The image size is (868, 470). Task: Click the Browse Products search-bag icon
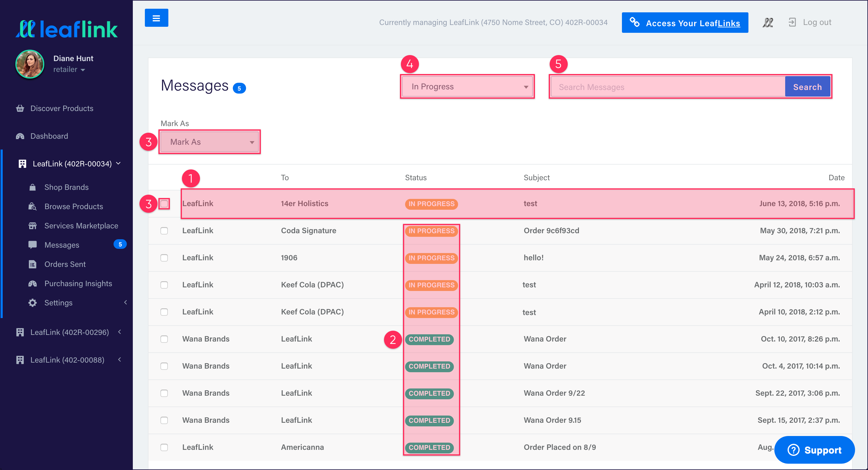click(x=32, y=206)
